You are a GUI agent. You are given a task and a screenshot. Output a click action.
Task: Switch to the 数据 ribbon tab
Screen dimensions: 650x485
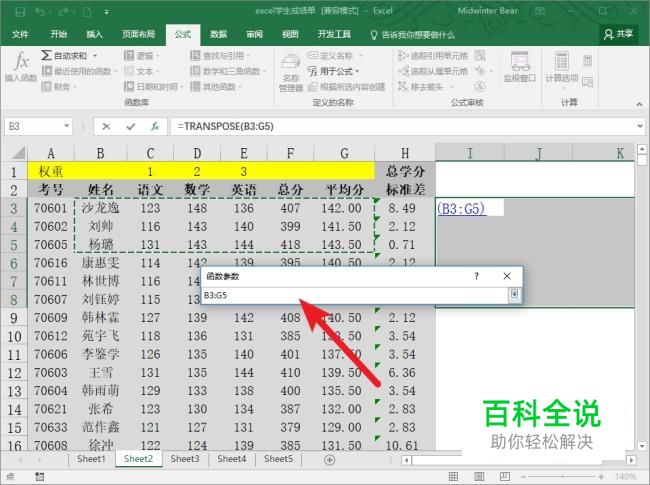218,33
